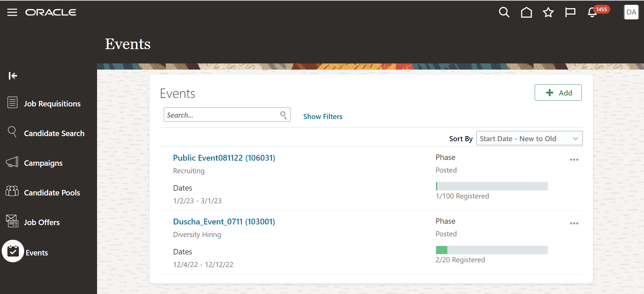Click the Candidate Search magnifier icon

pyautogui.click(x=12, y=132)
